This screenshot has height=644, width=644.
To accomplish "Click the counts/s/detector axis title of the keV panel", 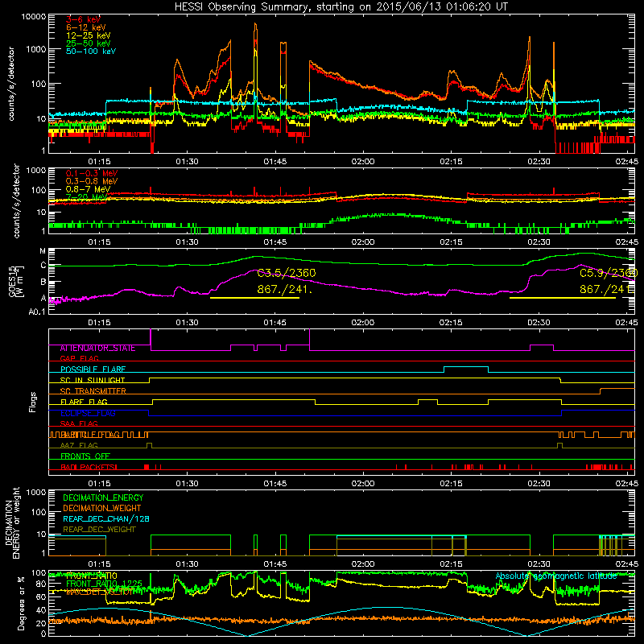I will (x=11, y=84).
